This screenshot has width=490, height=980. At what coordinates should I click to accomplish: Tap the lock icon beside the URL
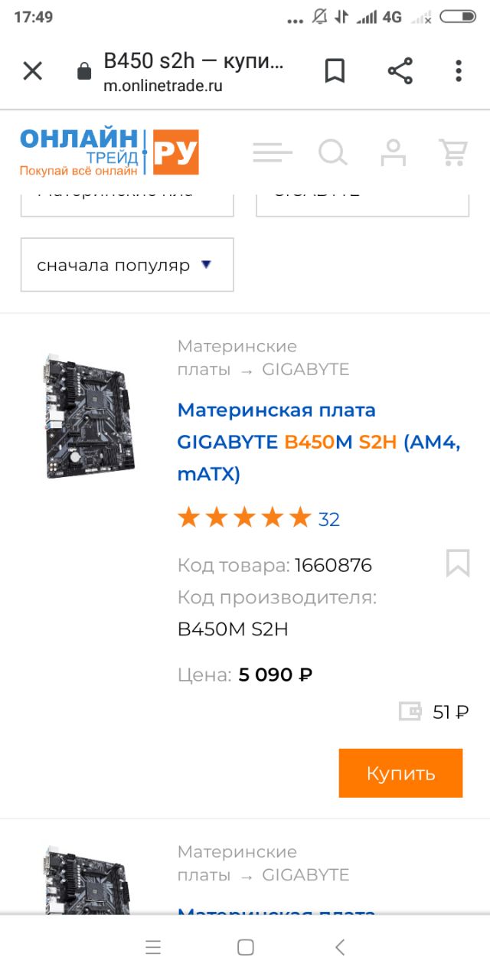pyautogui.click(x=85, y=73)
